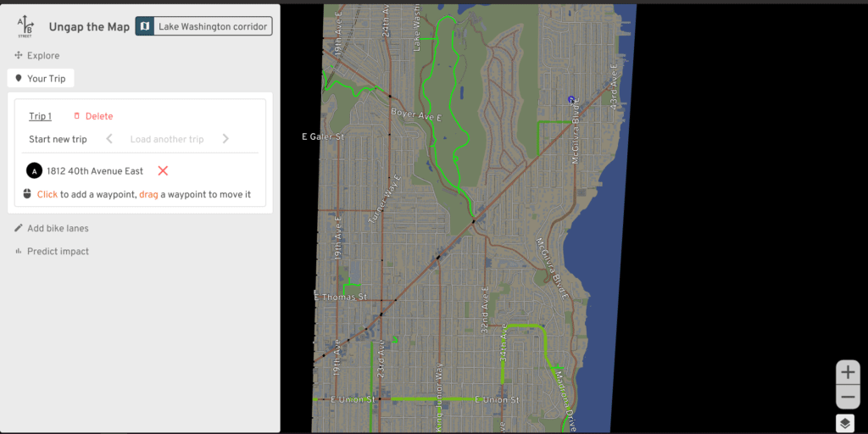Viewport: 868px width, 434px height.
Task: Remove waypoint 1812 40th Avenue East
Action: pyautogui.click(x=163, y=170)
